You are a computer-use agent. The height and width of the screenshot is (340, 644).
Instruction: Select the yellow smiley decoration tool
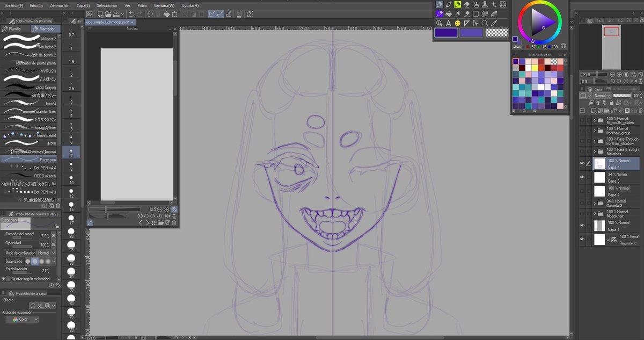[458, 23]
